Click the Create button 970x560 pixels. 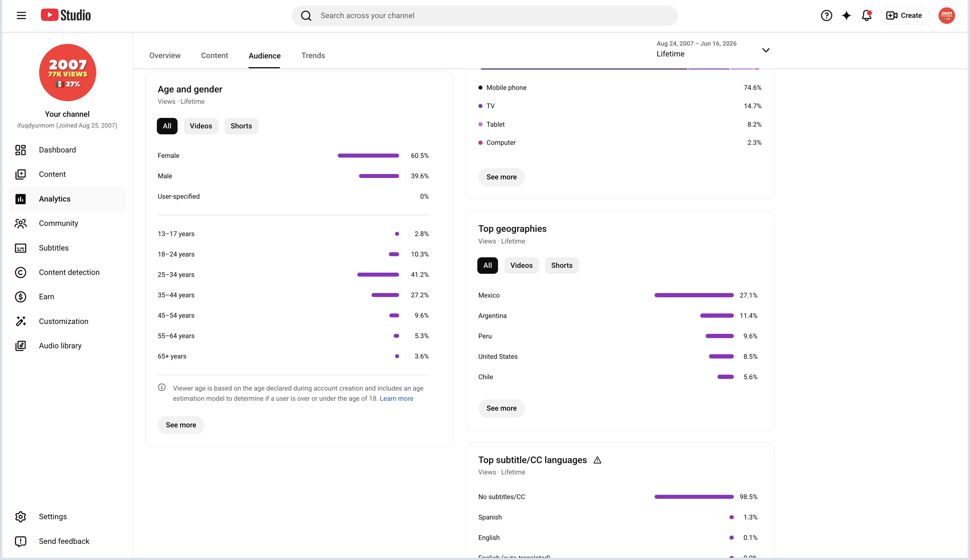click(x=905, y=16)
